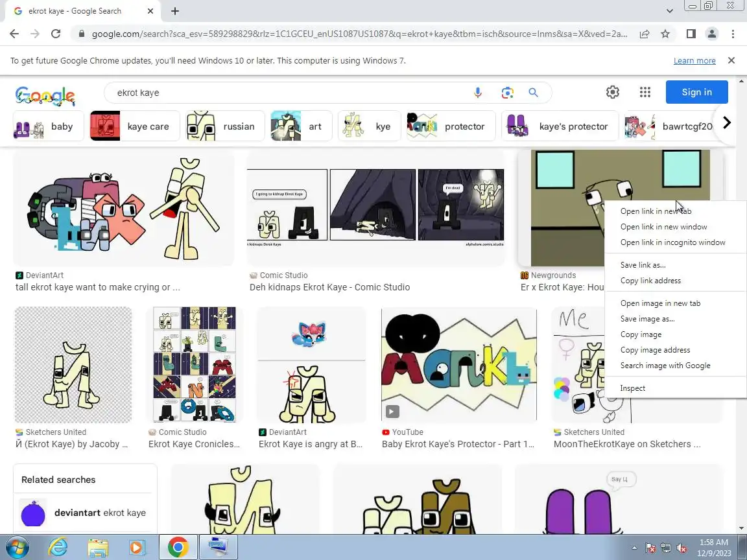
Task: Choose 'Copy link address' from context menu
Action: [x=675, y=281]
